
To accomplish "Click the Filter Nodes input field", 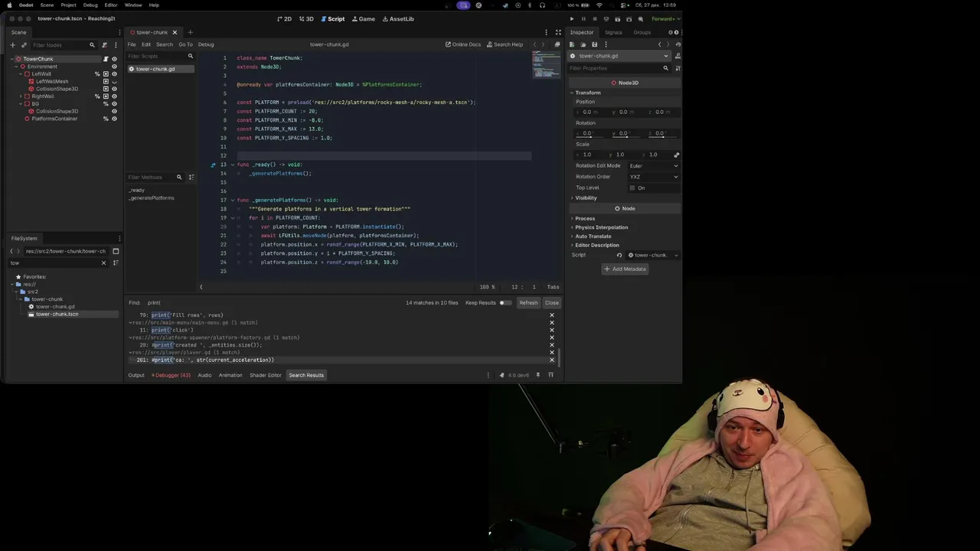I will [64, 45].
